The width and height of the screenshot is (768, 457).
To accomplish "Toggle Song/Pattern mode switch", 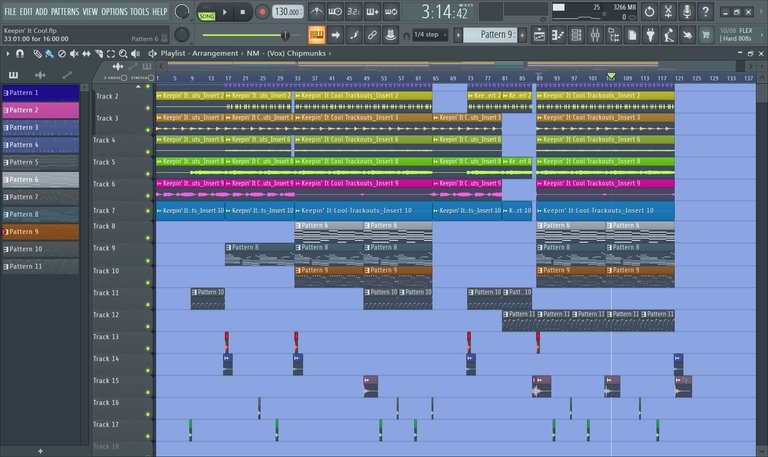I will (207, 12).
